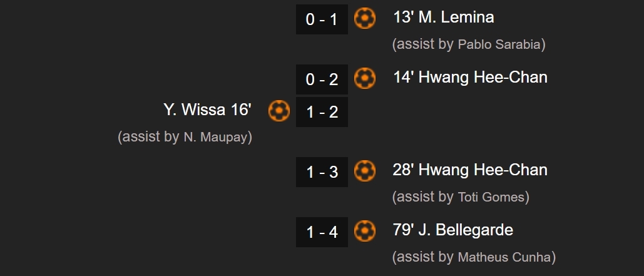The image size is (644, 276).
Task: Click the goal ball icon beside M. Lemina
Action: (x=365, y=19)
